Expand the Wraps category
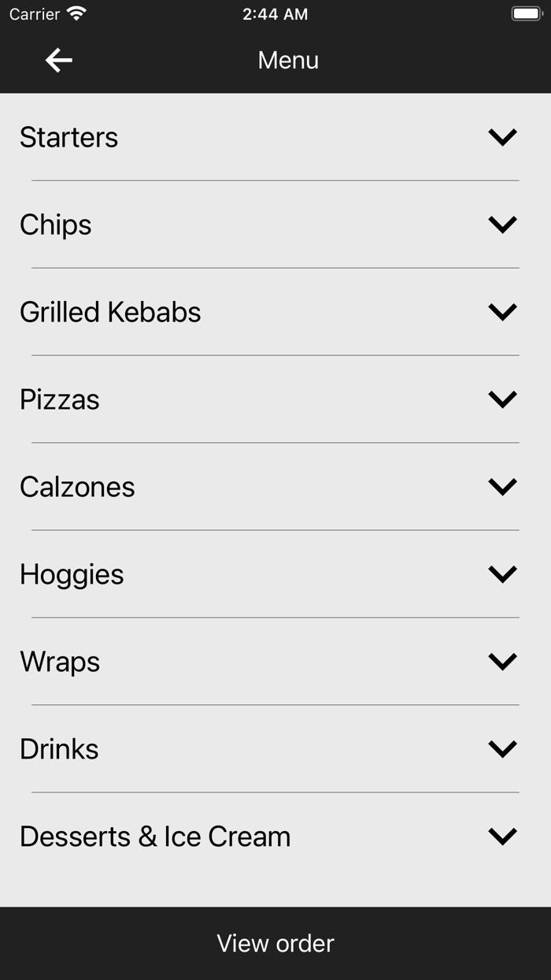Viewport: 551px width, 980px height. pyautogui.click(x=502, y=661)
